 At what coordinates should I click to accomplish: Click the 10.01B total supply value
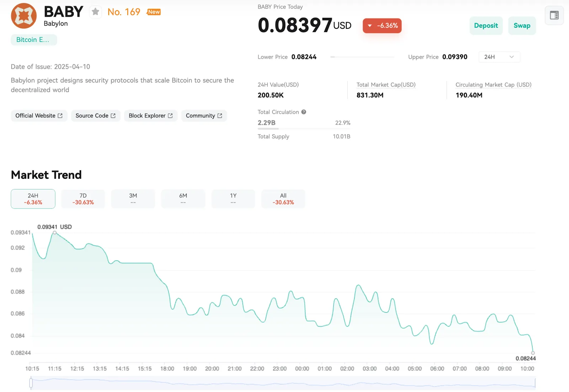(341, 136)
